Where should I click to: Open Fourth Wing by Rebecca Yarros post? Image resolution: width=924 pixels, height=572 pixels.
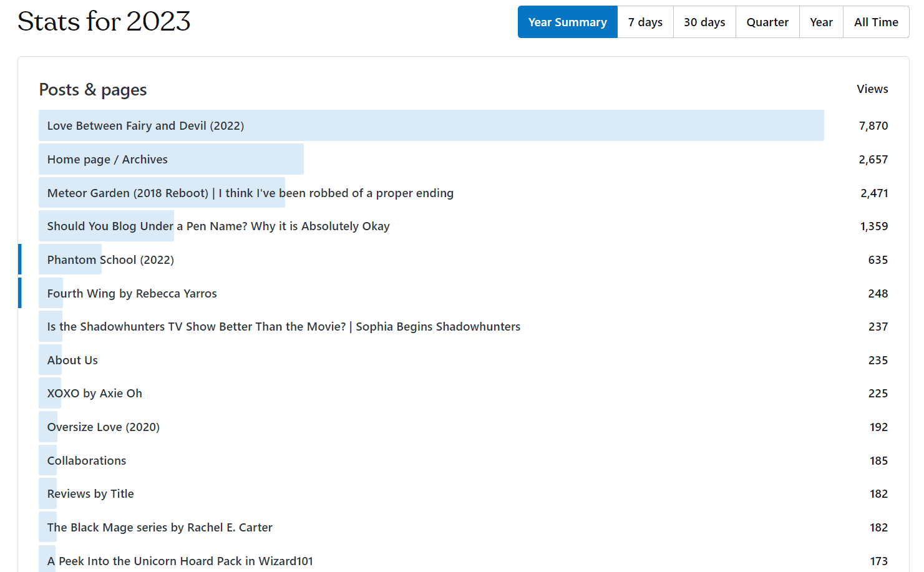coord(132,294)
